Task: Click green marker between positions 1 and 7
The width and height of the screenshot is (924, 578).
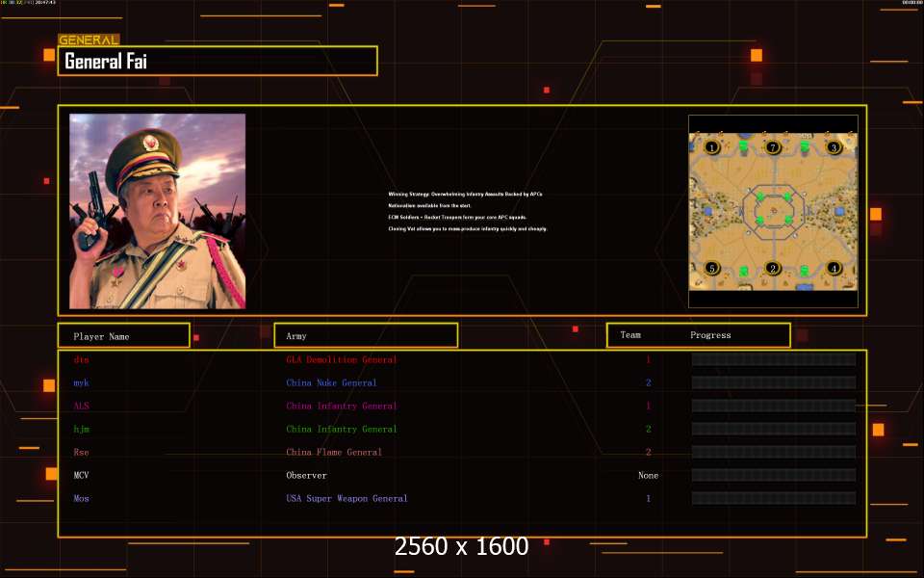Action: [744, 145]
